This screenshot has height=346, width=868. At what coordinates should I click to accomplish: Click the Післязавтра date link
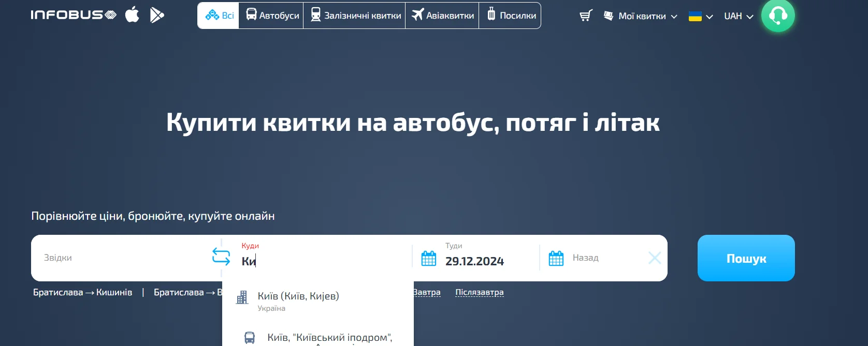479,292
